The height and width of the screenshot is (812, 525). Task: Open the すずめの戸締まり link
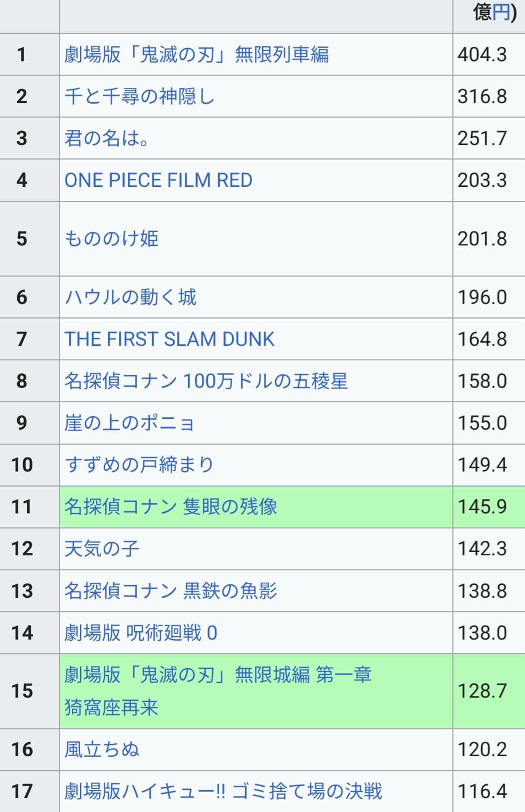pos(139,465)
